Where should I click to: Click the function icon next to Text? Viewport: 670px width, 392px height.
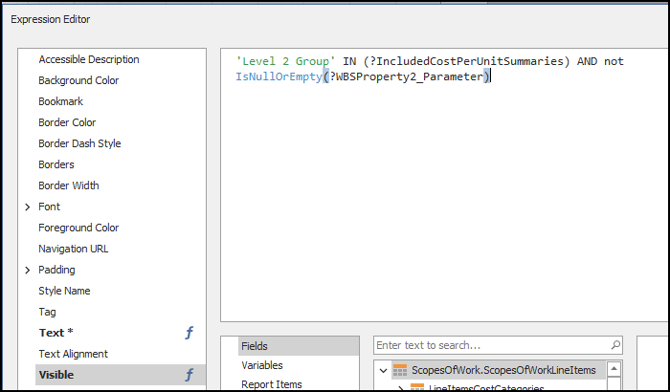[x=189, y=333]
